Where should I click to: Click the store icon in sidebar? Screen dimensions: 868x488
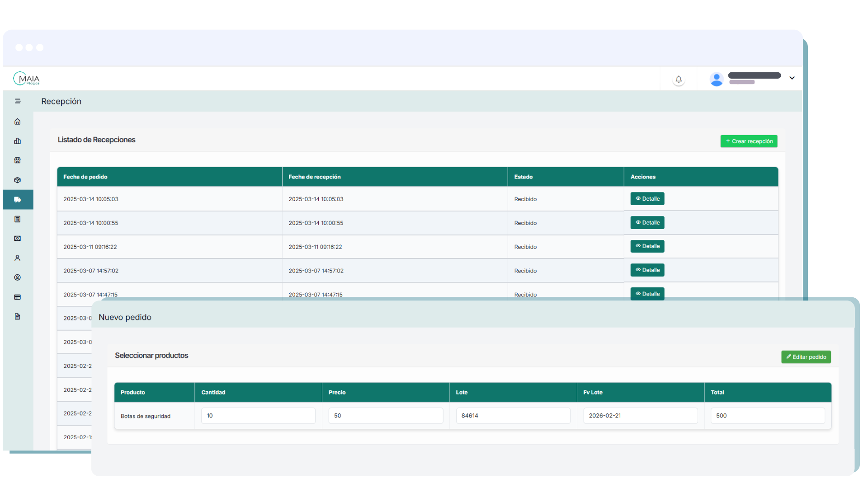(18, 160)
